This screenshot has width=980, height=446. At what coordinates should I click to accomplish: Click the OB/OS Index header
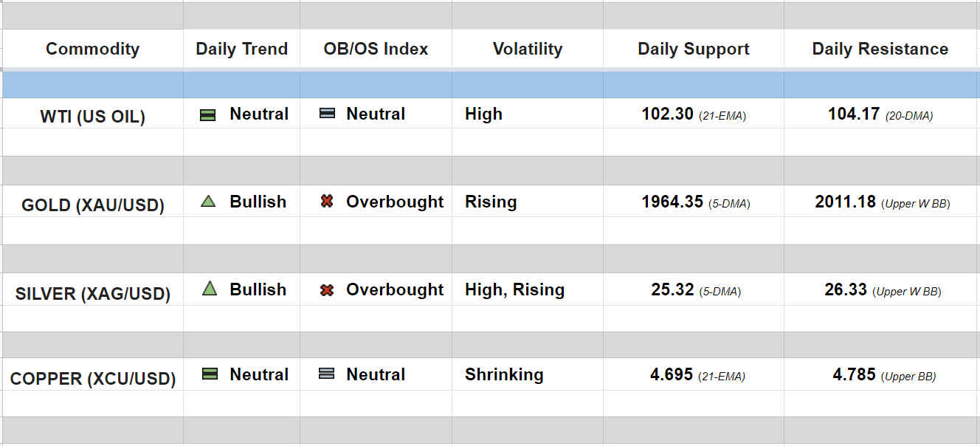tap(376, 49)
